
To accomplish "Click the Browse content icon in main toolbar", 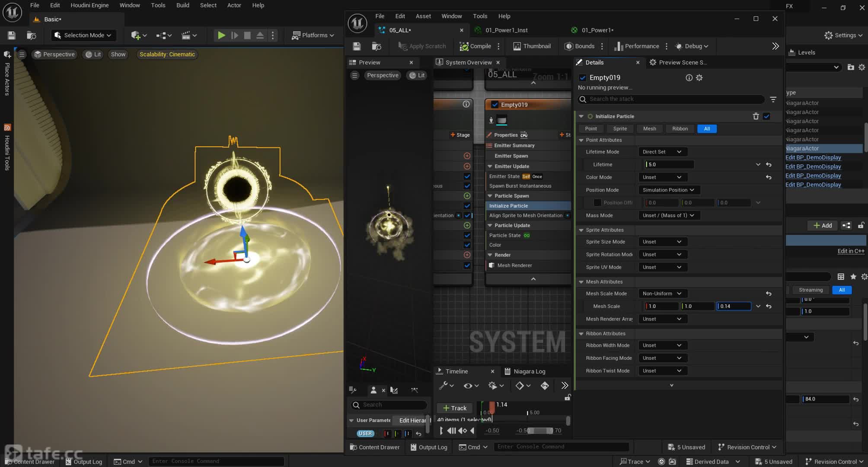I will click(32, 35).
